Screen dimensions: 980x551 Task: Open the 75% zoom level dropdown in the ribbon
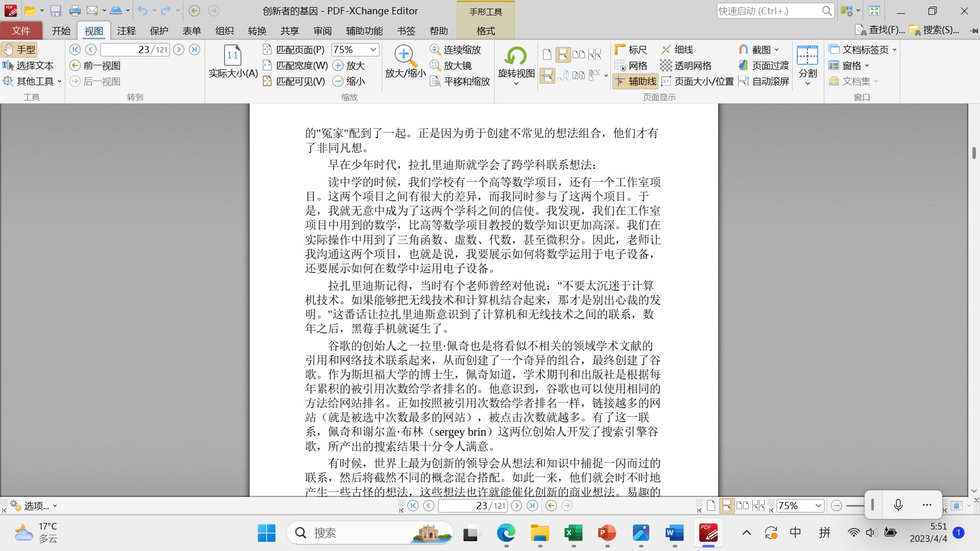373,49
